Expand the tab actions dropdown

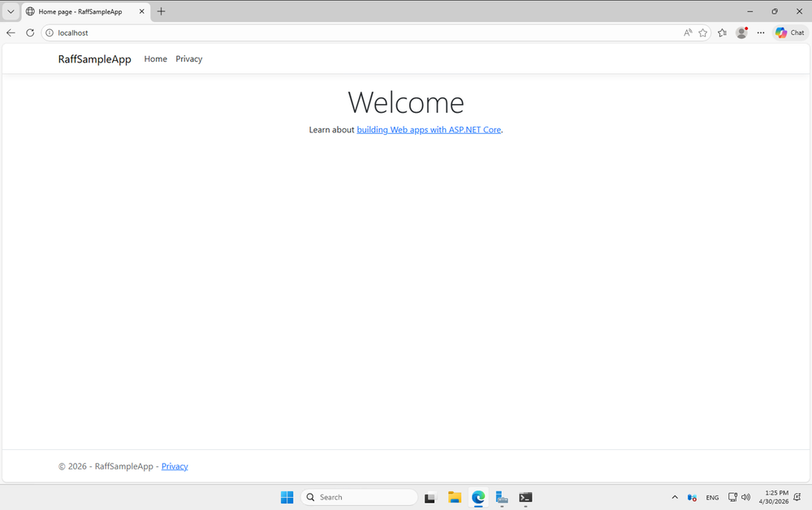(11, 11)
